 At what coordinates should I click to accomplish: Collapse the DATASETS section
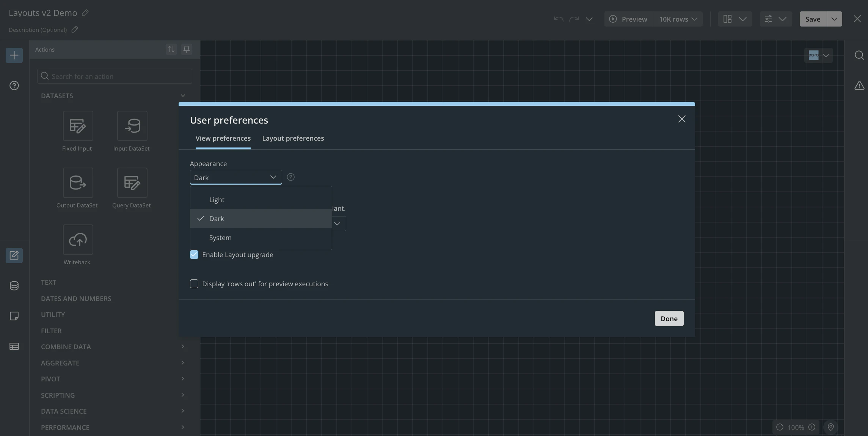point(183,96)
